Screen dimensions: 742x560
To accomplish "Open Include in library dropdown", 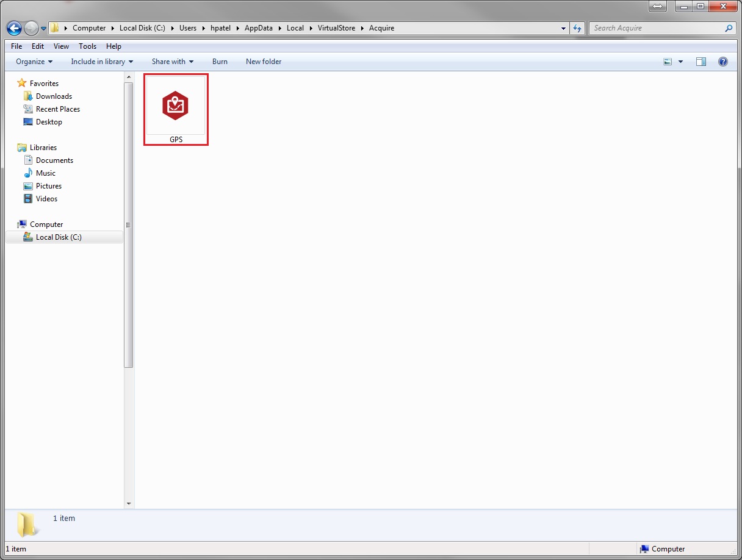I will [x=102, y=62].
